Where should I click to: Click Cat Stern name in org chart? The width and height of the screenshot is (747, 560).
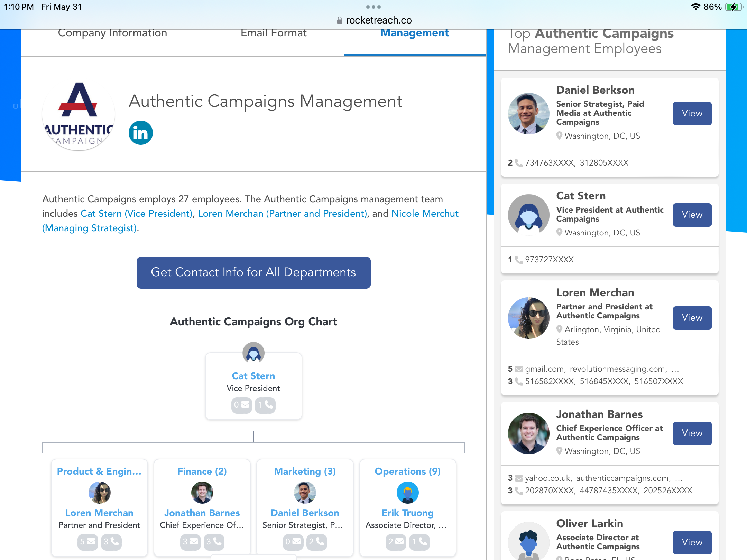(x=253, y=376)
